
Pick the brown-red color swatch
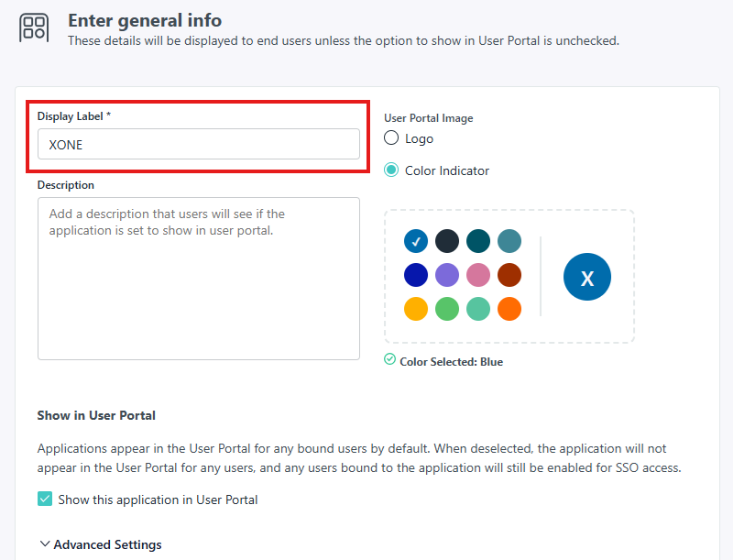point(509,275)
